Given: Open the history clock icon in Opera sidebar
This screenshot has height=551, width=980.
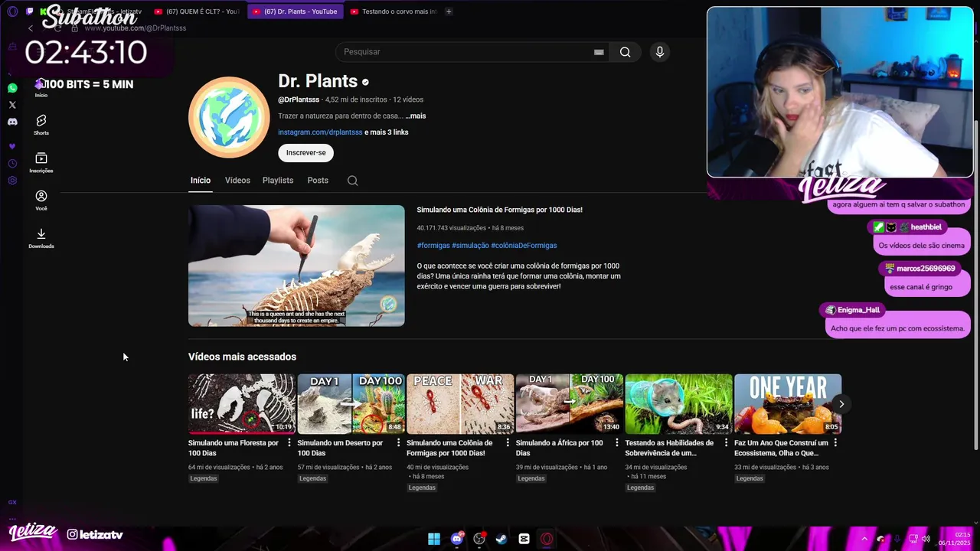Looking at the screenshot, I should click(x=12, y=164).
